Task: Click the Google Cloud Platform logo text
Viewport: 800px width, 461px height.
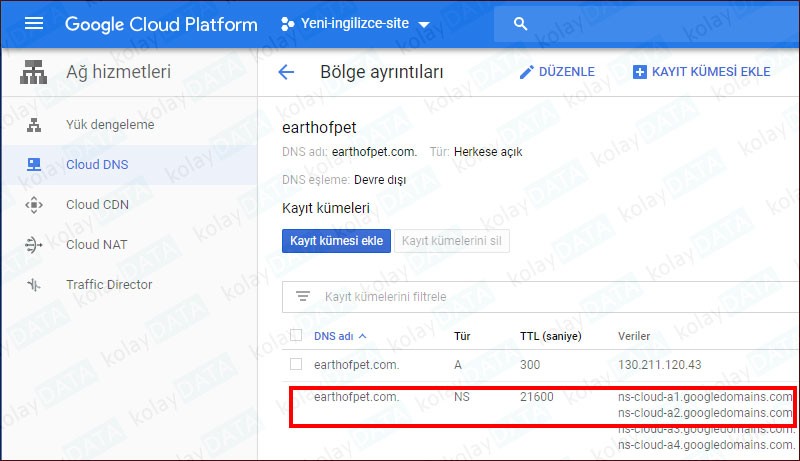Action: click(x=161, y=24)
